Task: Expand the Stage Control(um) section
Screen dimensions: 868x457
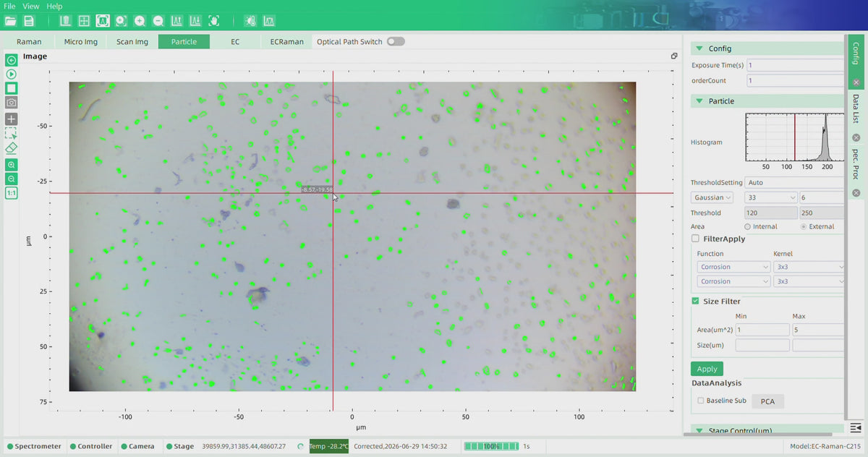Action: coord(699,431)
